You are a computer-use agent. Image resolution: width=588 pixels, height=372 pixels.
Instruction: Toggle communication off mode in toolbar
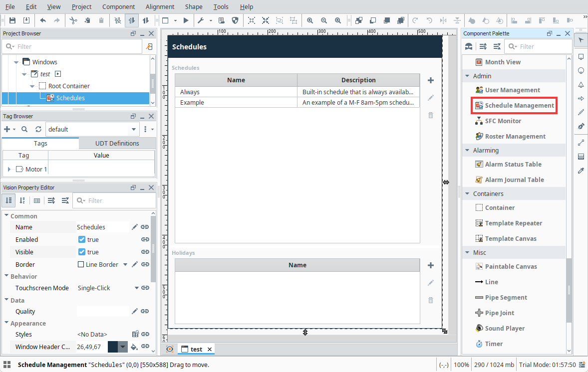(118, 20)
